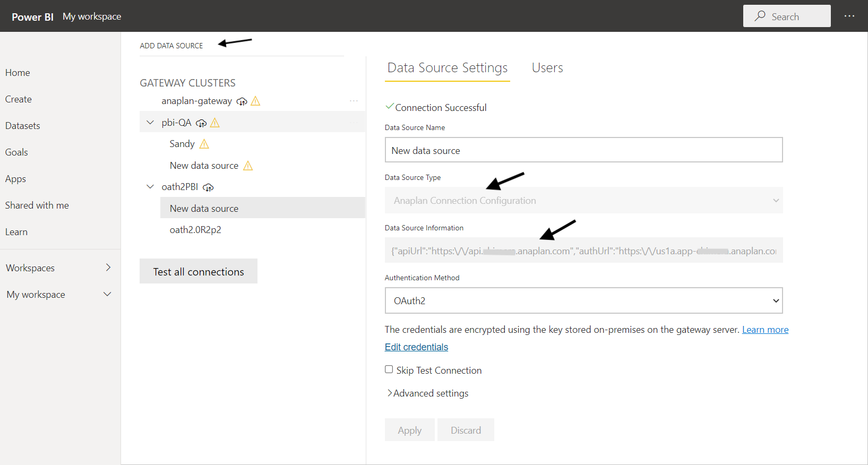Click the warning icon next to anaplan-gateway
The height and width of the screenshot is (465, 868).
point(255,101)
